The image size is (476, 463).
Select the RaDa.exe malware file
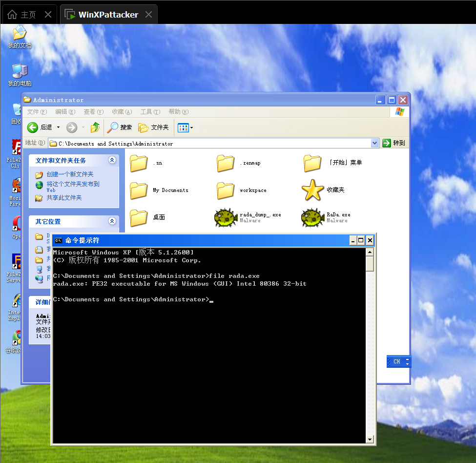point(326,217)
